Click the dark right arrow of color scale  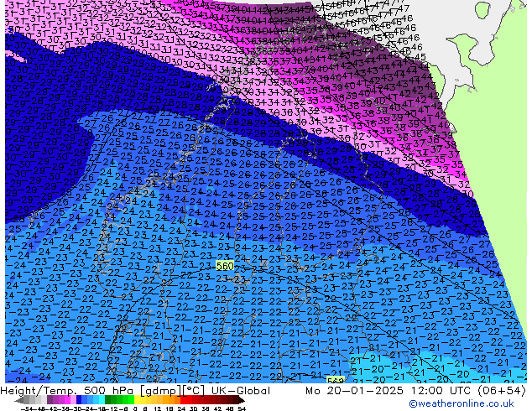click(x=242, y=400)
